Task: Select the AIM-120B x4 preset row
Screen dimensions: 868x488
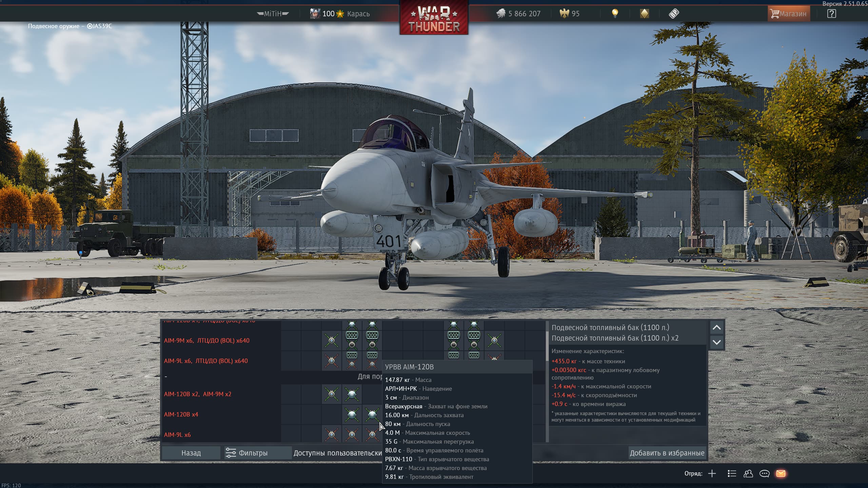Action: [181, 414]
